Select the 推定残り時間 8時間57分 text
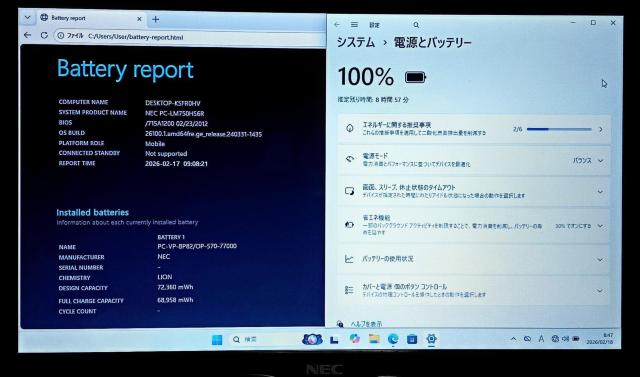Viewport: 640px width, 377px height. click(373, 100)
